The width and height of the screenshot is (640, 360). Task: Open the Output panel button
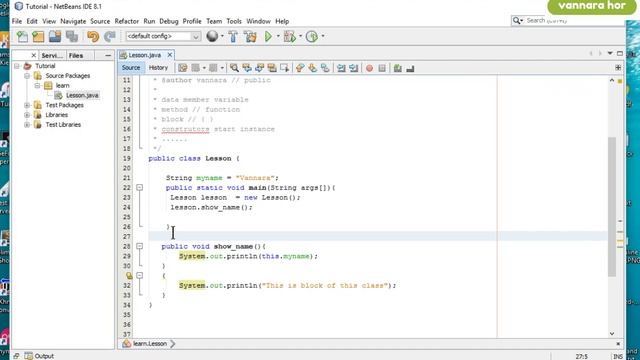(x=39, y=356)
